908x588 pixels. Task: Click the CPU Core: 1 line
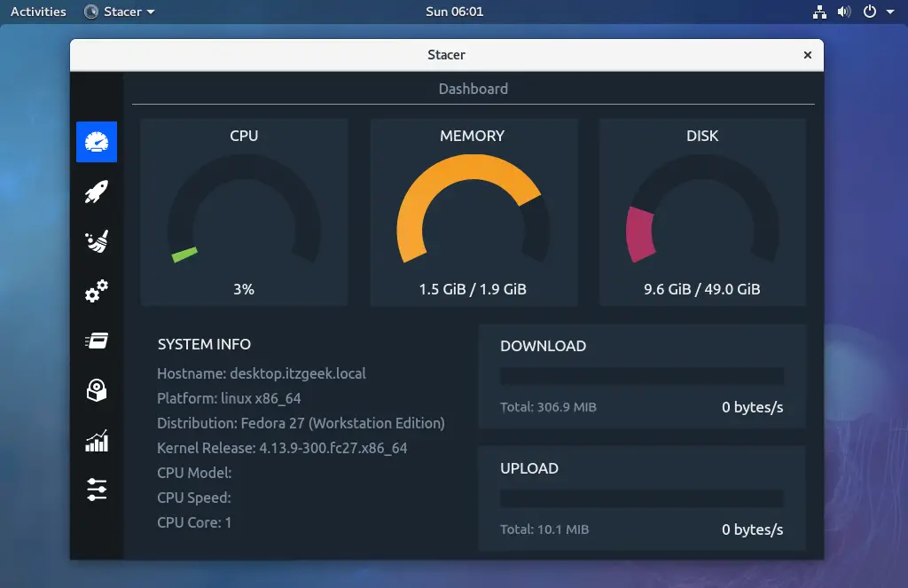[x=194, y=522]
